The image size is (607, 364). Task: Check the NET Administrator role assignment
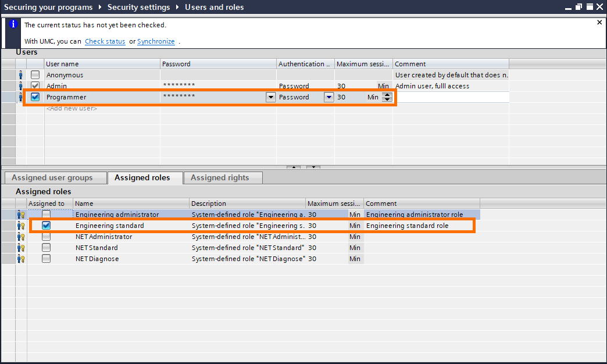[46, 237]
